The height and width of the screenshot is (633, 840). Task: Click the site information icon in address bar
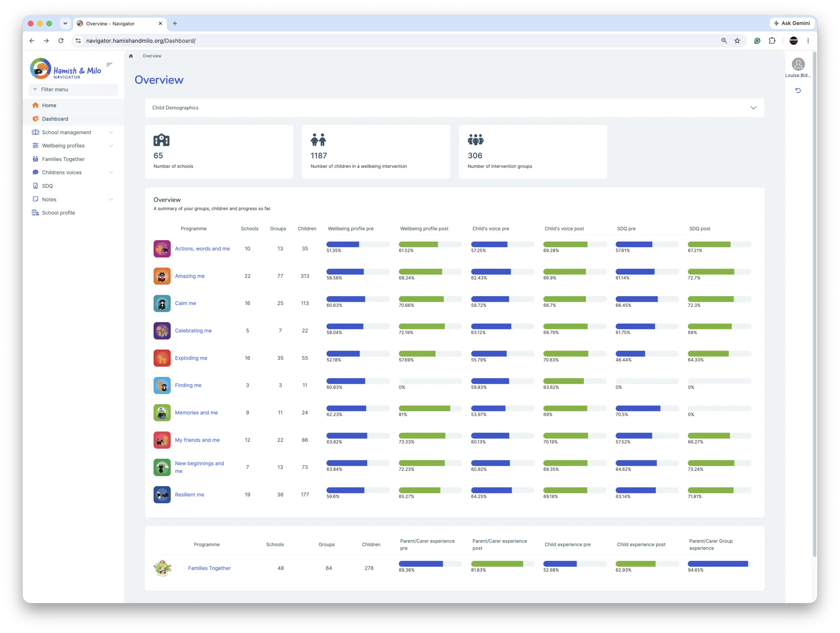point(78,41)
